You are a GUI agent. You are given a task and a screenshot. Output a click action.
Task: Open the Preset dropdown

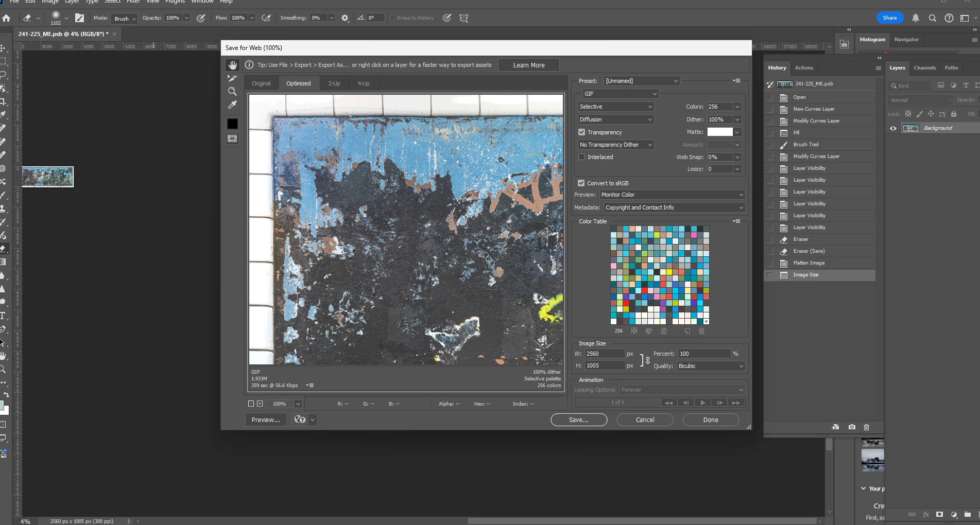pos(642,81)
